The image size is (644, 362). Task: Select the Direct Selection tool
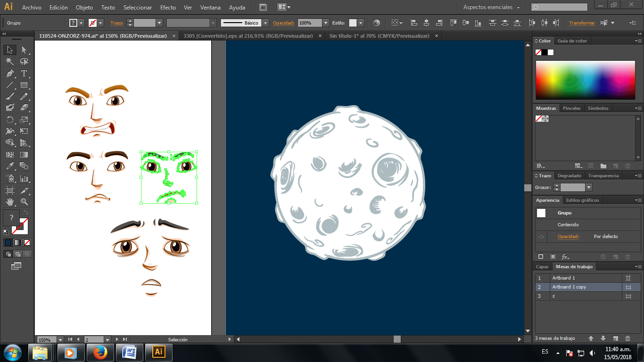point(24,49)
